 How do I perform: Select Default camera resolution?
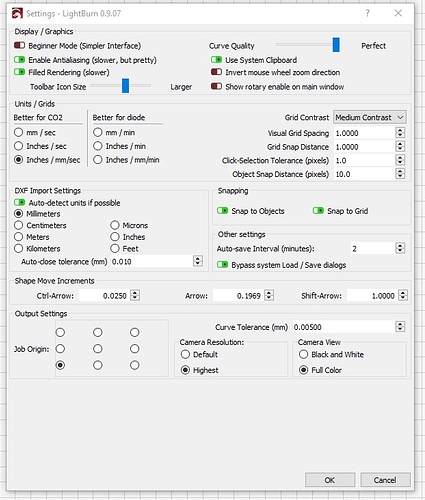coord(185,354)
